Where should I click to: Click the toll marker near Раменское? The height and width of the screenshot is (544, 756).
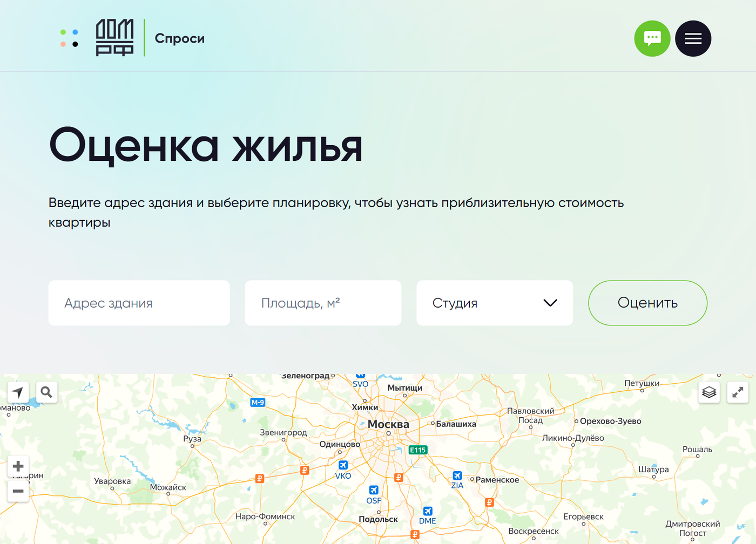coord(489,502)
